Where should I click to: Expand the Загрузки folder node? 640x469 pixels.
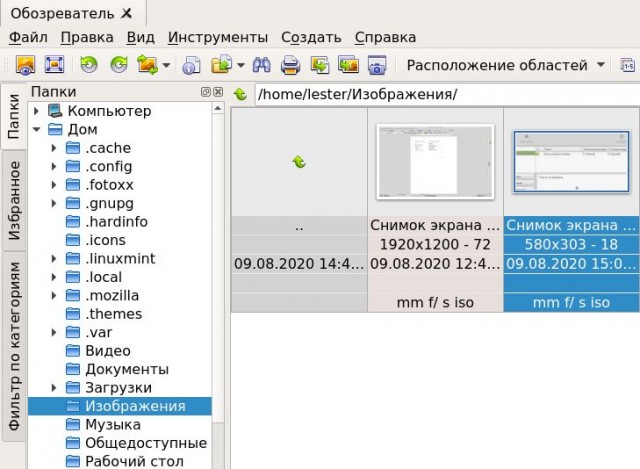click(x=53, y=387)
